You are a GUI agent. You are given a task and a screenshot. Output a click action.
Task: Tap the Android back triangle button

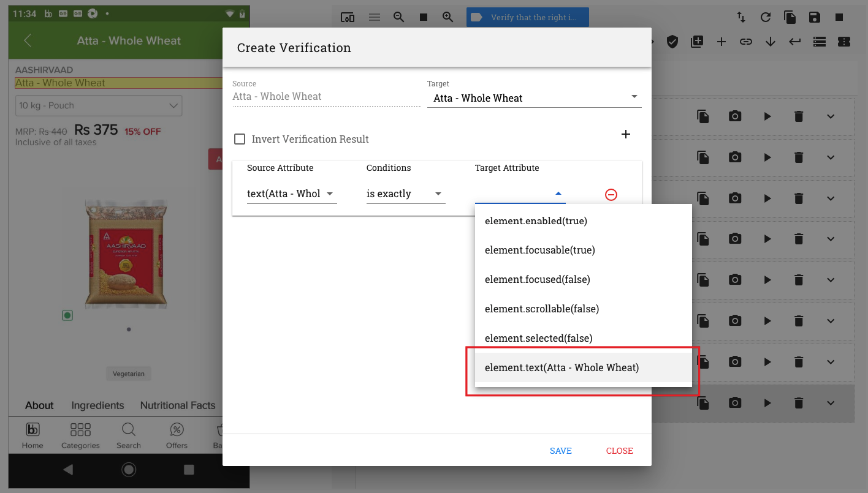coord(68,470)
